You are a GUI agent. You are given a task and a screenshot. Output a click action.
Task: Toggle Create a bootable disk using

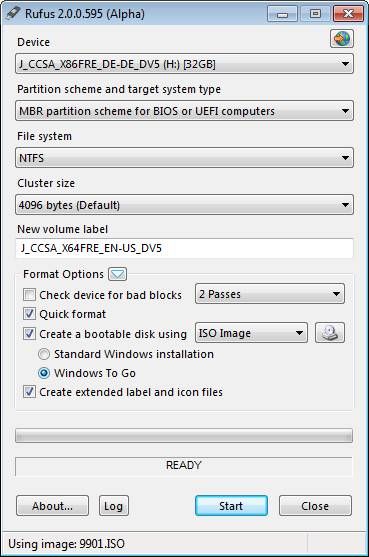pyautogui.click(x=29, y=334)
